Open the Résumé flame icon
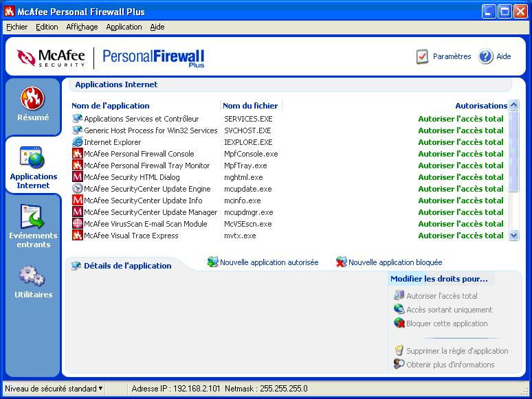 click(32, 98)
